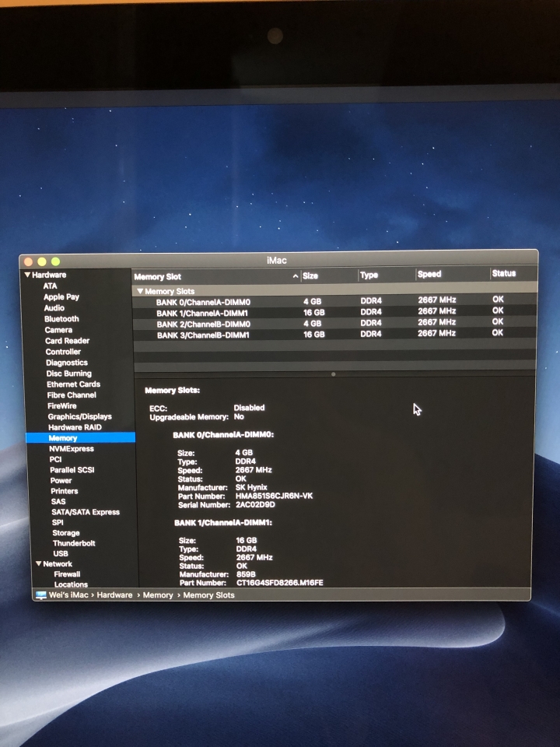Select the BANK 3/ChannelB-DIMM1 row
This screenshot has height=747, width=560.
click(203, 335)
